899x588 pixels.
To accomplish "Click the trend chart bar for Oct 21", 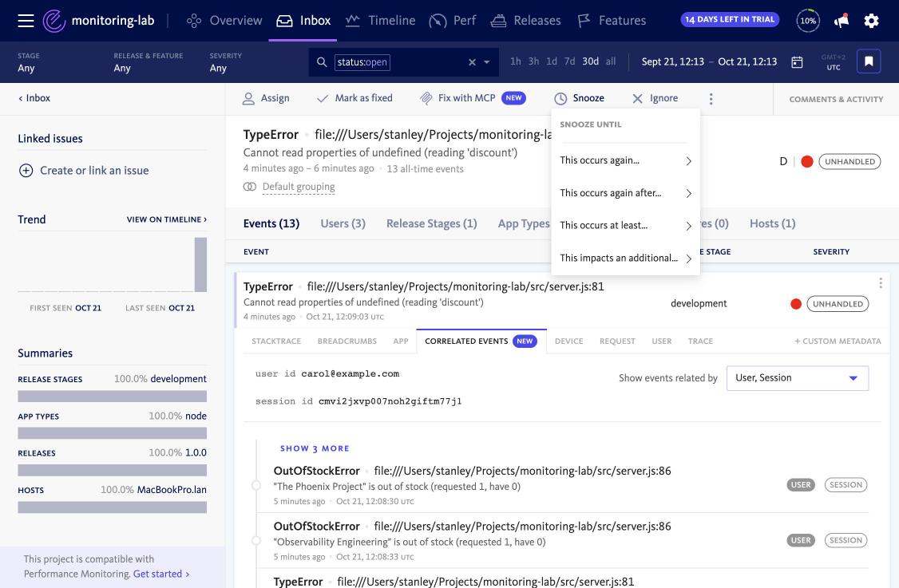I will click(x=200, y=265).
